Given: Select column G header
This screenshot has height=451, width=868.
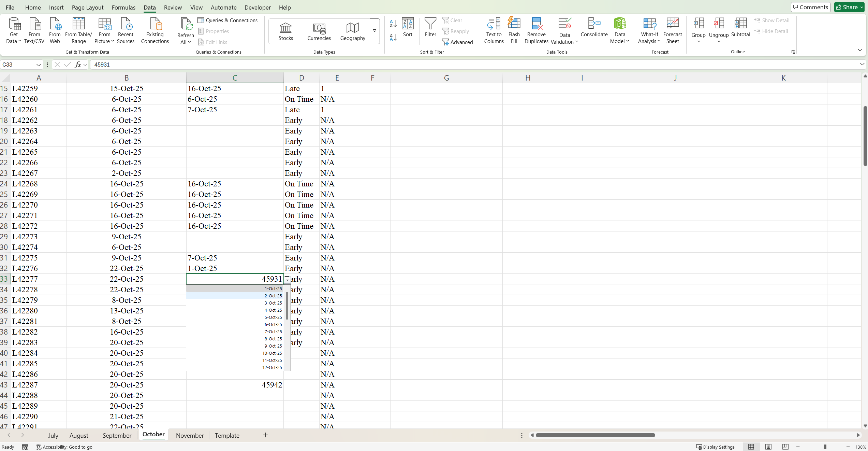Looking at the screenshot, I should pyautogui.click(x=446, y=78).
